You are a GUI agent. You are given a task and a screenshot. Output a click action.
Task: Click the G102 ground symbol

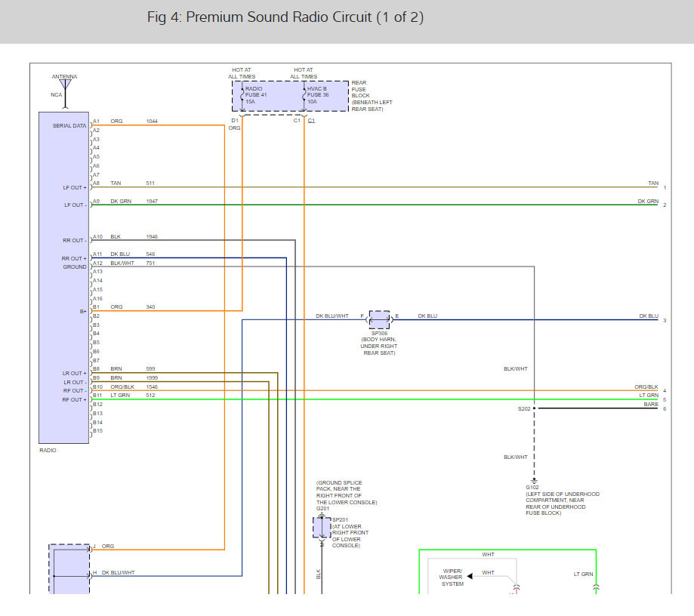[x=534, y=481]
